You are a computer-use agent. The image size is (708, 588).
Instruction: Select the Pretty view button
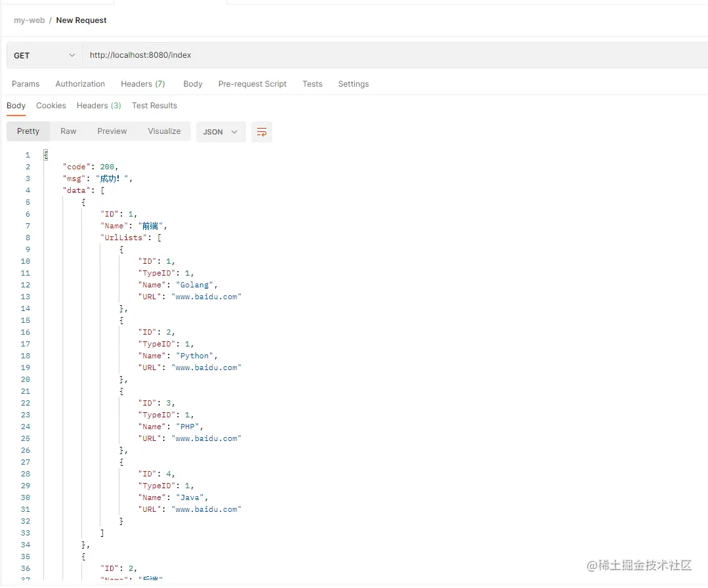click(x=28, y=131)
